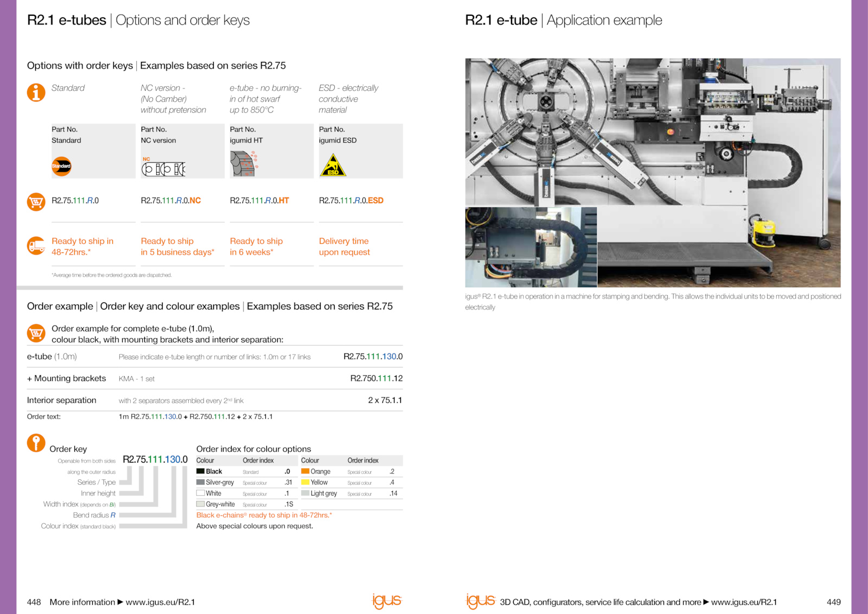Click the 'Order key' heading
The width and height of the screenshot is (868, 614).
click(x=68, y=449)
